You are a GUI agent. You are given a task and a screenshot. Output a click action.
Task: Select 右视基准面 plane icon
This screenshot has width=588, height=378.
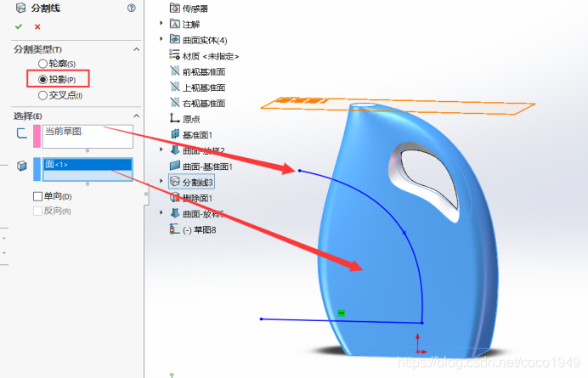[x=175, y=103]
